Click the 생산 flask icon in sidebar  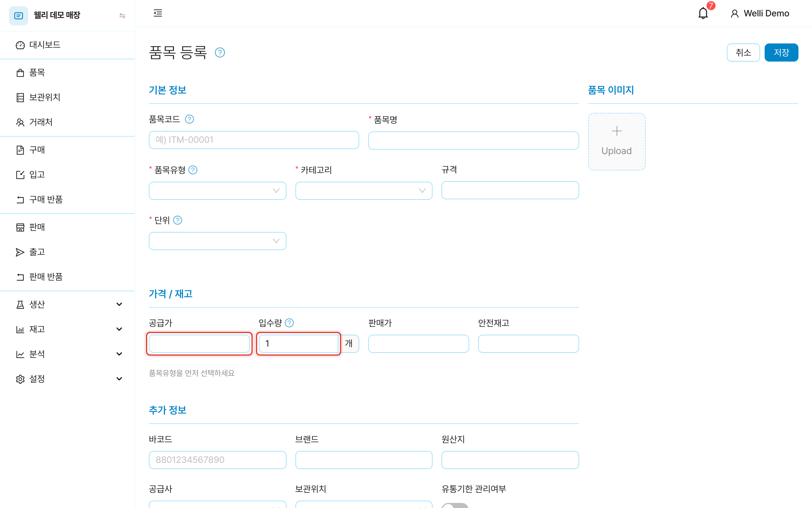point(20,305)
